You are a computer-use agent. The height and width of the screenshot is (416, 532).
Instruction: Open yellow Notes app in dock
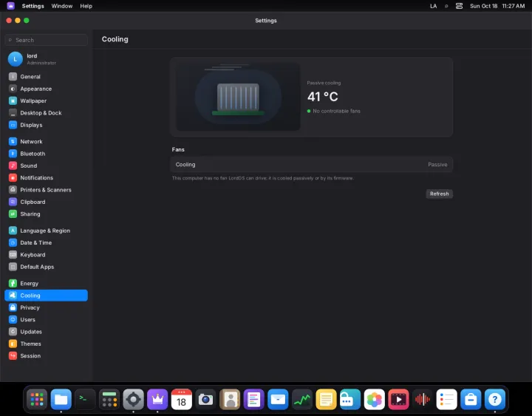click(x=326, y=399)
